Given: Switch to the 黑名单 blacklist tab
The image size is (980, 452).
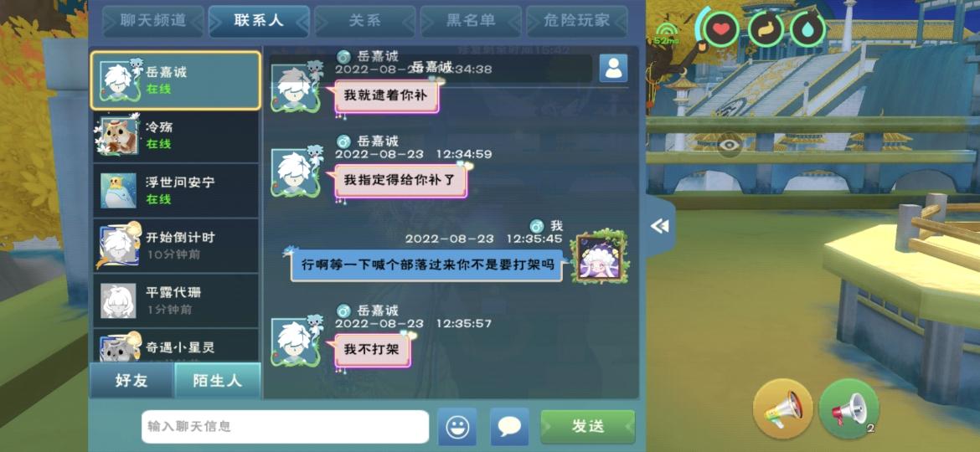Looking at the screenshot, I should pos(471,21).
